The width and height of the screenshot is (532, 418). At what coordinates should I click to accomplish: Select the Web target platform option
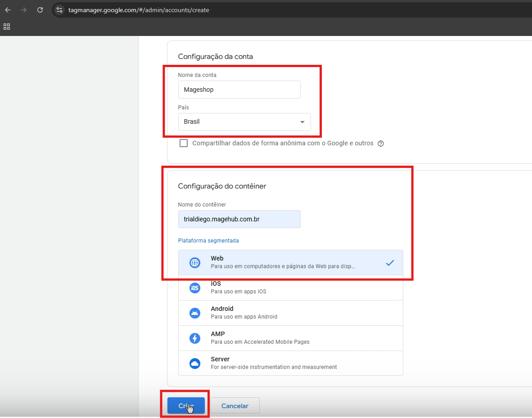tap(290, 263)
